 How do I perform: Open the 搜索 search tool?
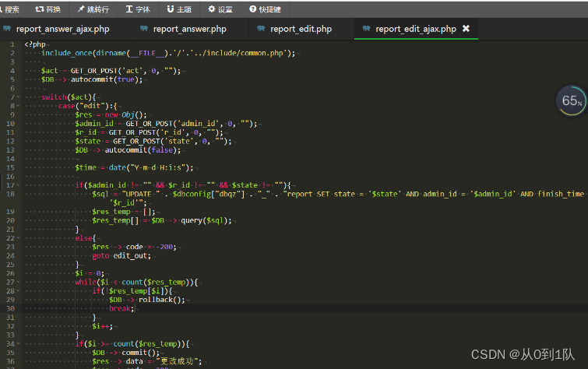tap(9, 9)
